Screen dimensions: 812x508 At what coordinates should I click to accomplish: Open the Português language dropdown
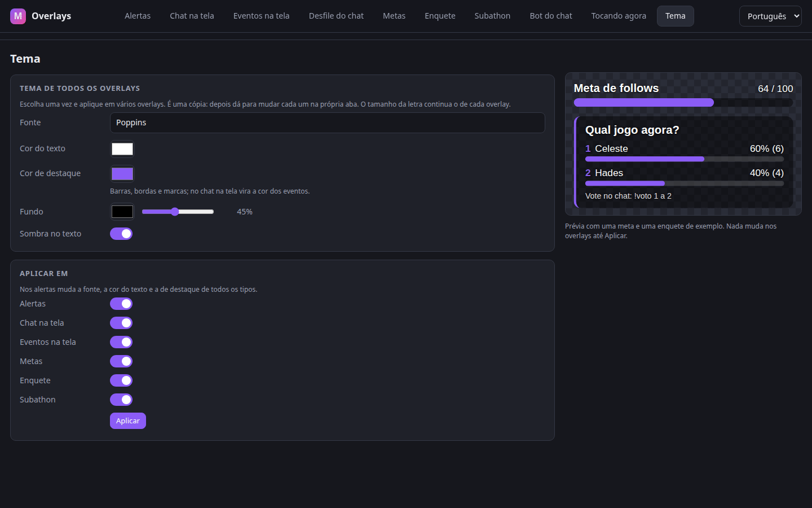click(x=770, y=16)
